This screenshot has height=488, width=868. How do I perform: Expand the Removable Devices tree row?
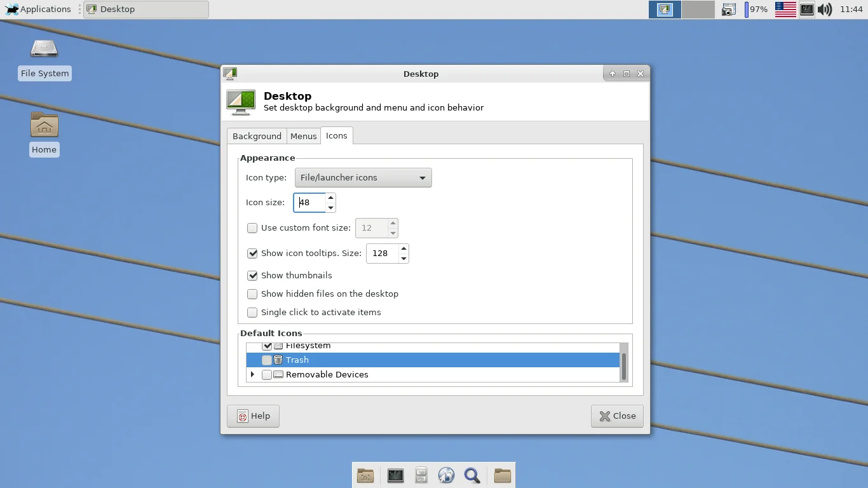[x=253, y=375]
